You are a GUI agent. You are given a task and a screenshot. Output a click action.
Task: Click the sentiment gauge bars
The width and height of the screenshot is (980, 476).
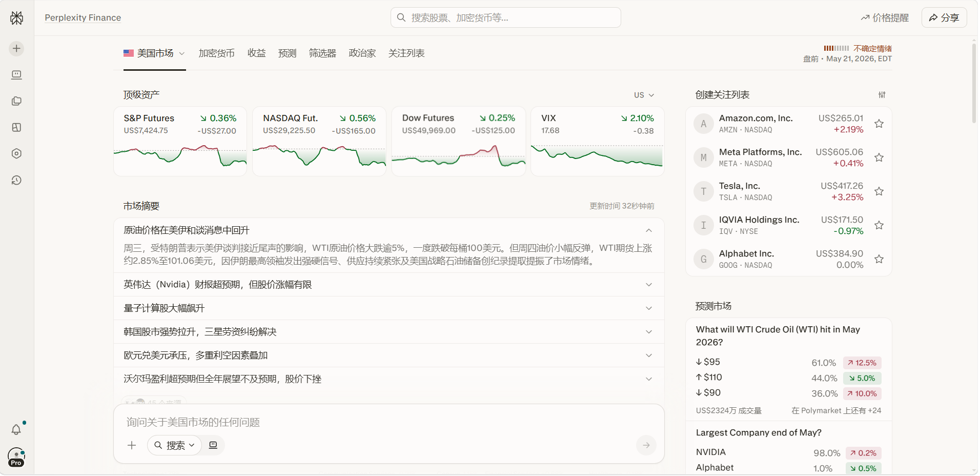pos(836,48)
